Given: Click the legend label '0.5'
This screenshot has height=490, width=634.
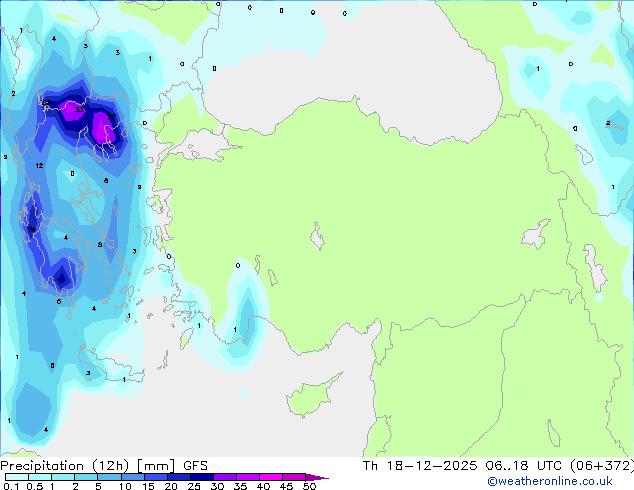Looking at the screenshot, I should [x=35, y=486].
